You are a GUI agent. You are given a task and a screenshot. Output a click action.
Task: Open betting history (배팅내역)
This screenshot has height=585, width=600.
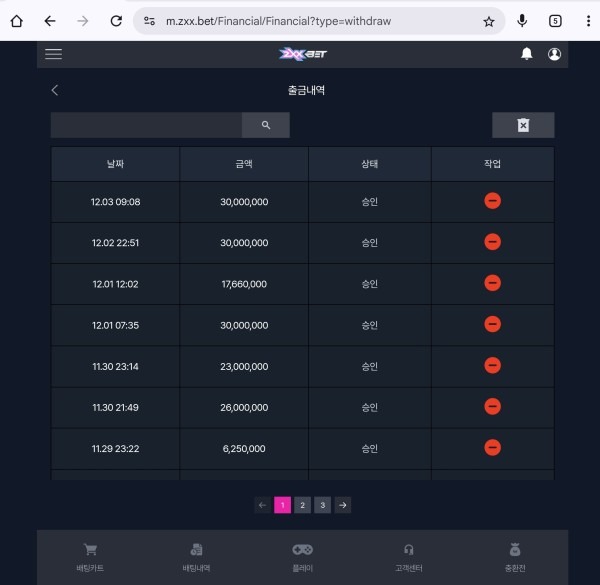(196, 556)
